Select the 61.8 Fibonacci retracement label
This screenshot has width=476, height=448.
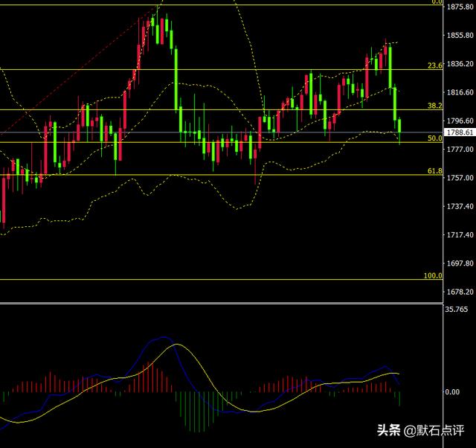pos(435,171)
